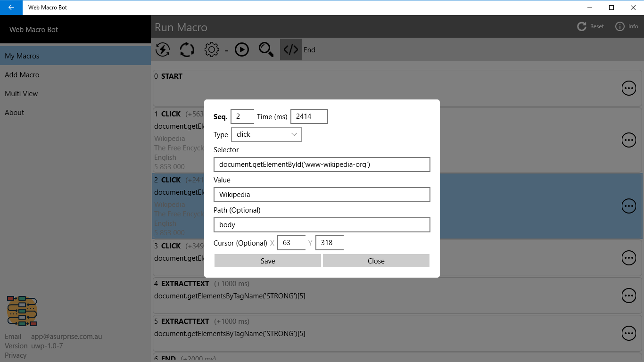
Task: Click the Run Macro page title
Action: coord(181,27)
